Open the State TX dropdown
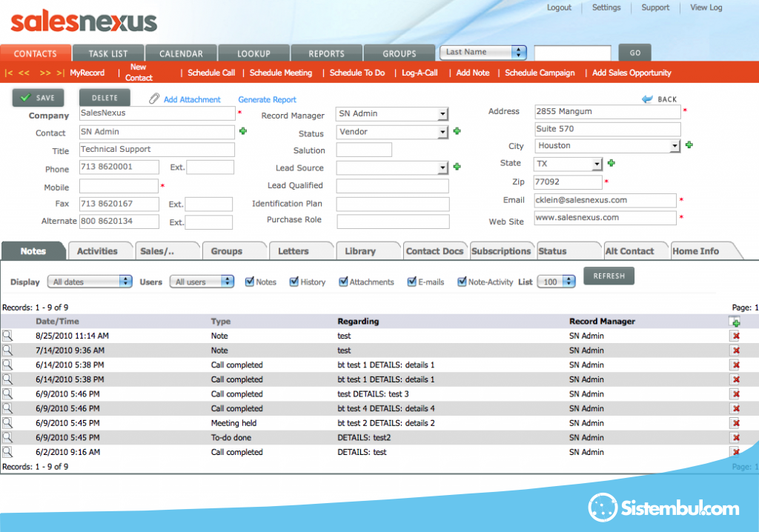The image size is (759, 532). click(x=568, y=164)
